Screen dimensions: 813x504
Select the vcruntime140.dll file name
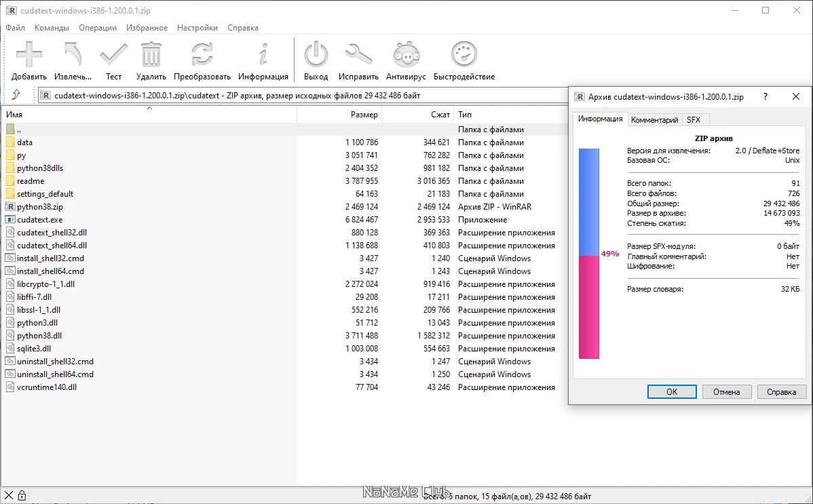pos(47,387)
